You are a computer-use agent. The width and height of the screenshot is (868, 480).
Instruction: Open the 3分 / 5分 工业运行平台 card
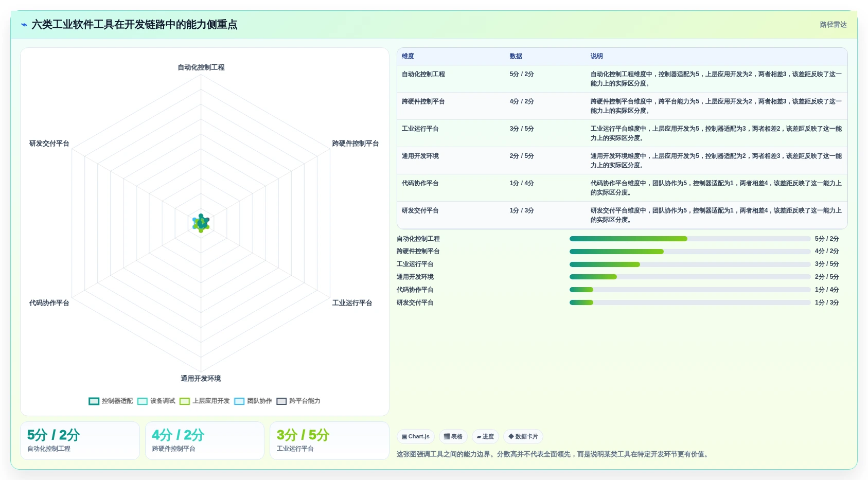(x=329, y=440)
